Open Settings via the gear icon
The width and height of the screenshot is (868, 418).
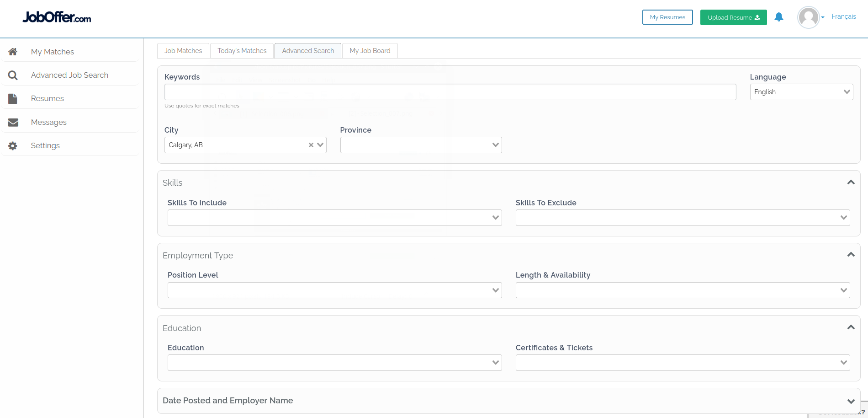12,145
